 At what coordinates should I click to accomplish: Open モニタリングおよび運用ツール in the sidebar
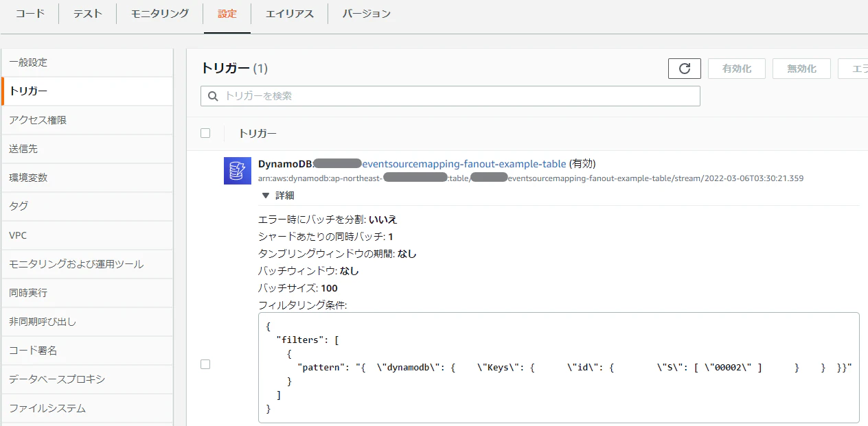(87, 264)
